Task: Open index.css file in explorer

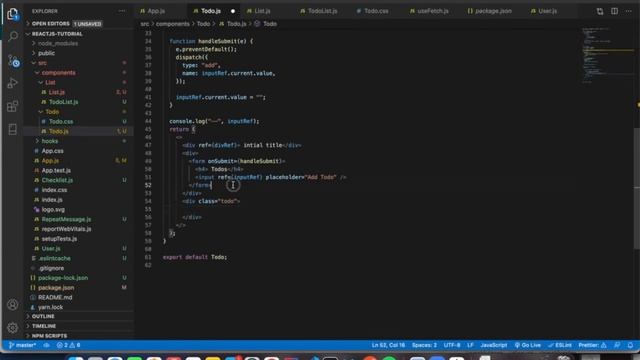Action: [54, 190]
